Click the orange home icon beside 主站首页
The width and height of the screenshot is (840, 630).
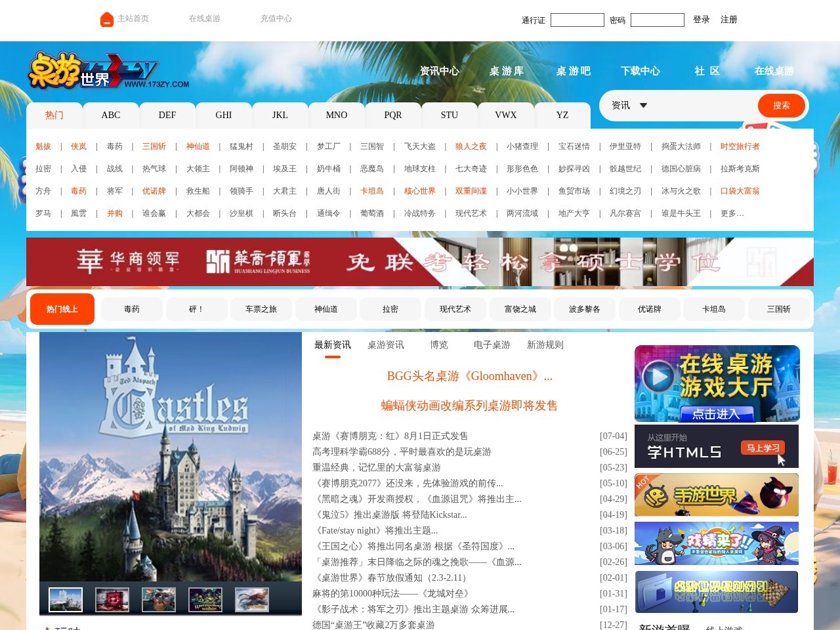pos(107,20)
